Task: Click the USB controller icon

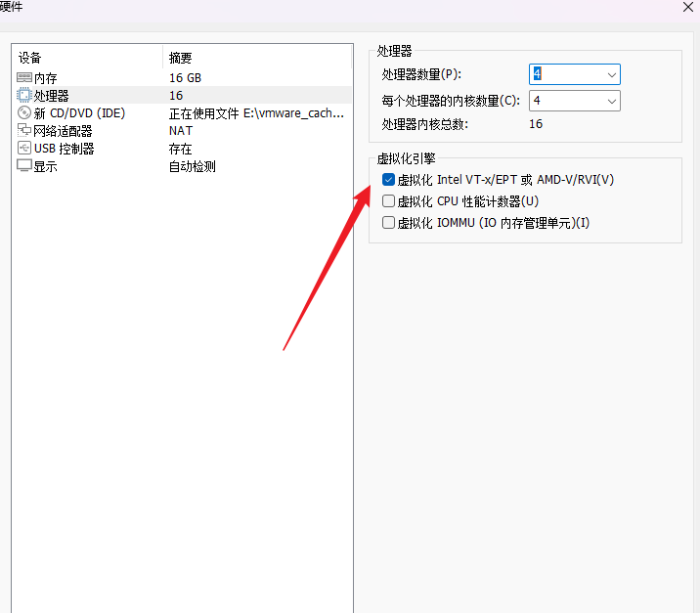Action: (24, 149)
